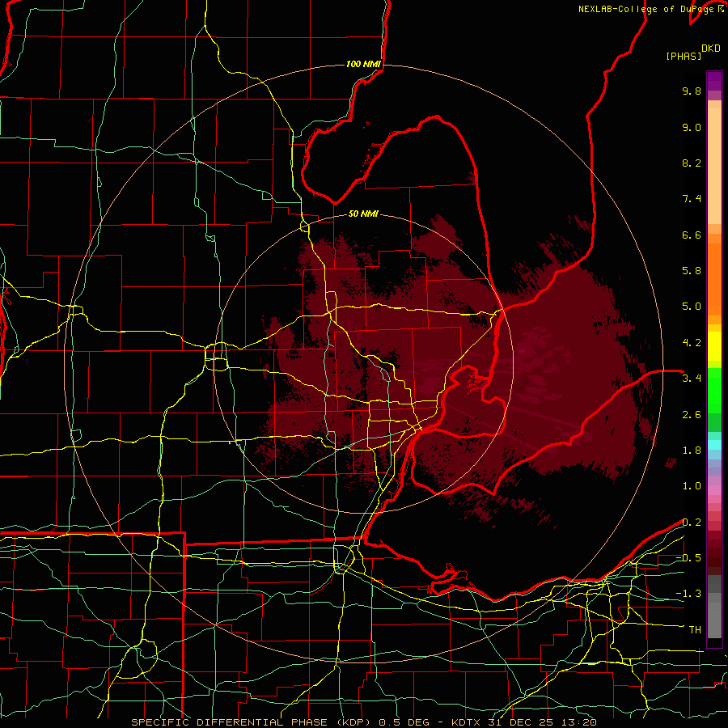Screen dimensions: 728x728
Task: Click the 8.2 legend value
Action: [x=692, y=163]
